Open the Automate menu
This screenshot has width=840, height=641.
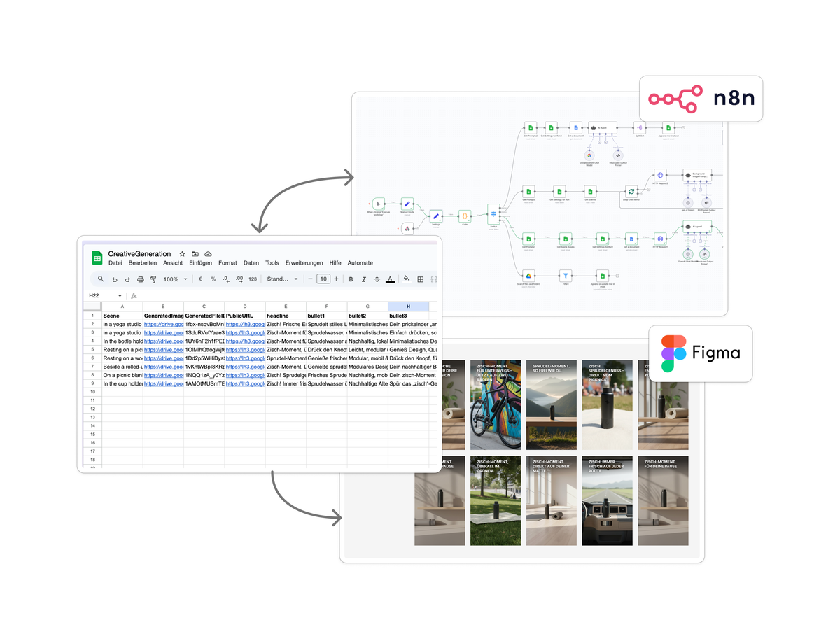point(360,263)
